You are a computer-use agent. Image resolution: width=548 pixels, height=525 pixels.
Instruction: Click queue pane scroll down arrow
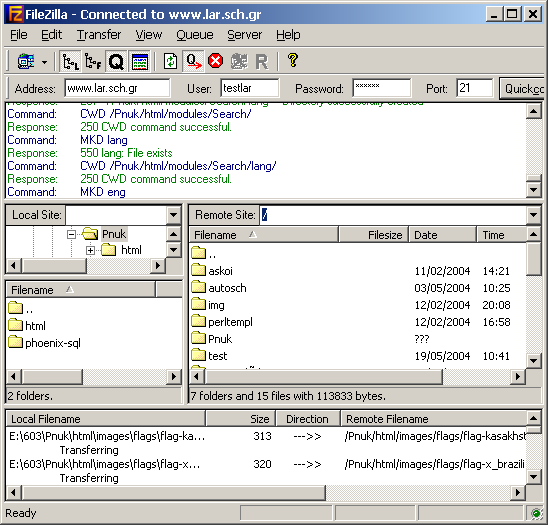[x=533, y=476]
